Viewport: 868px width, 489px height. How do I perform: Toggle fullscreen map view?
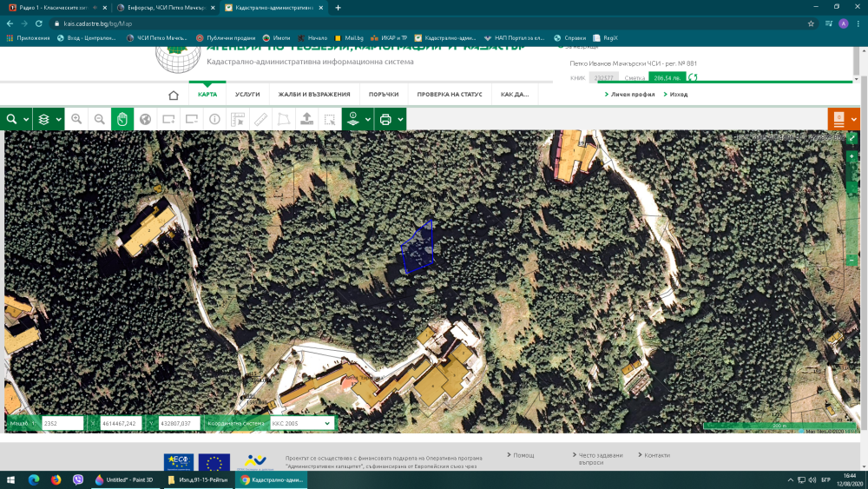(x=852, y=138)
